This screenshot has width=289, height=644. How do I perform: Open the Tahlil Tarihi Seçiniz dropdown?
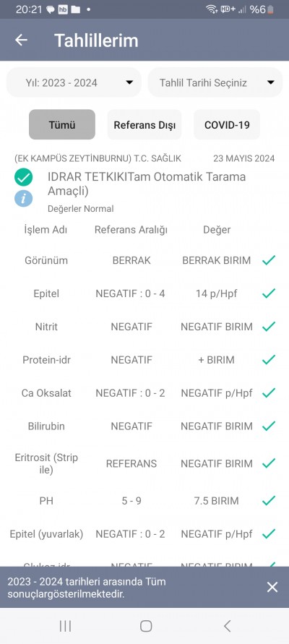(215, 82)
